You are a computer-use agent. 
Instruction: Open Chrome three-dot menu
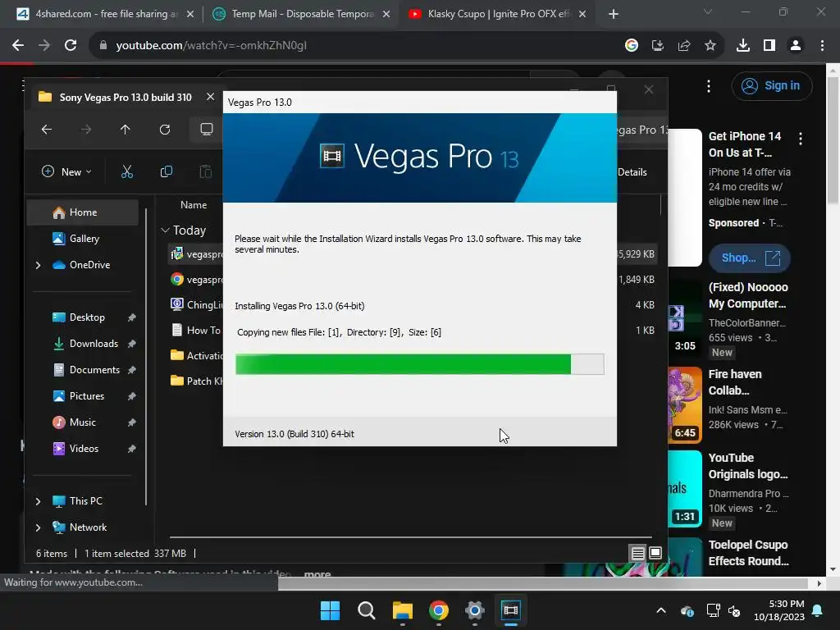(822, 46)
